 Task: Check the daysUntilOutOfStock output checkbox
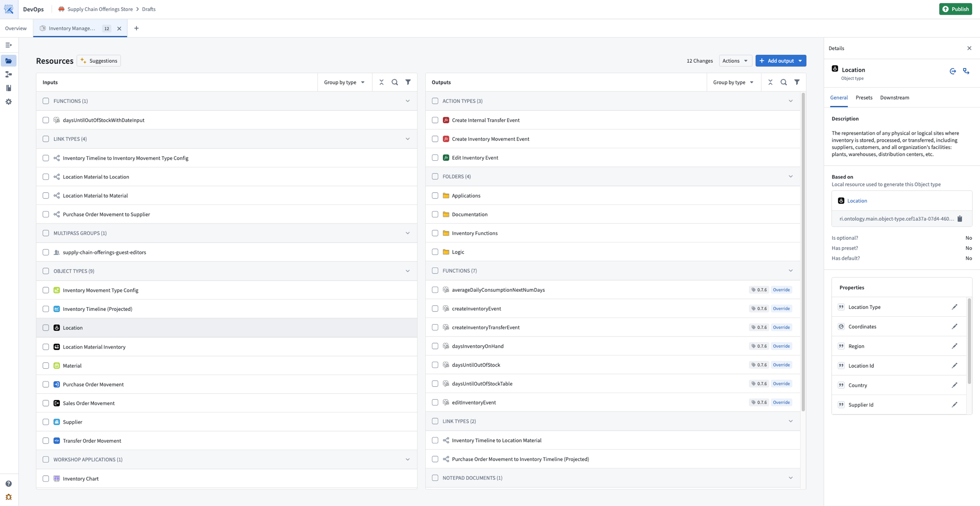(x=435, y=365)
